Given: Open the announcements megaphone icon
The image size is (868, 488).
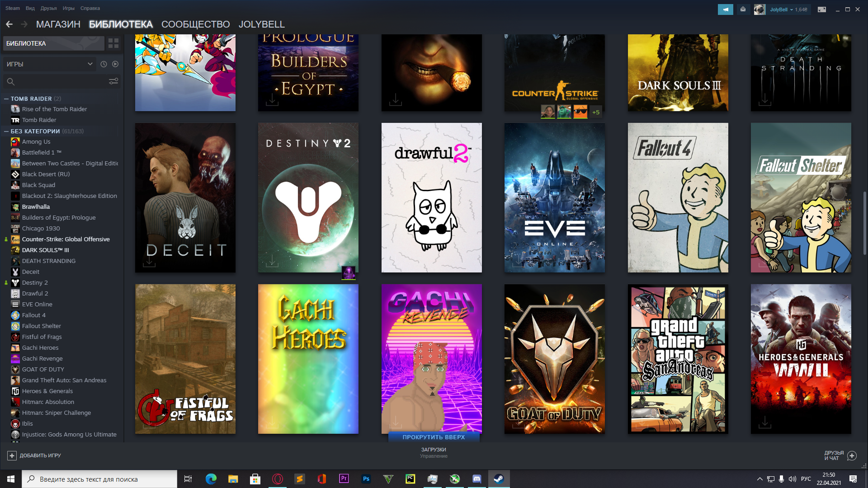Looking at the screenshot, I should (725, 9).
